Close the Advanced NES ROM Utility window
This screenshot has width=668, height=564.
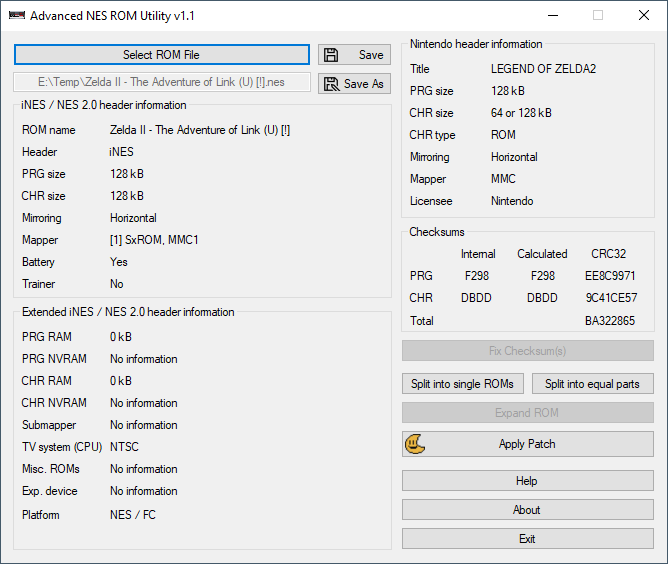(x=644, y=16)
